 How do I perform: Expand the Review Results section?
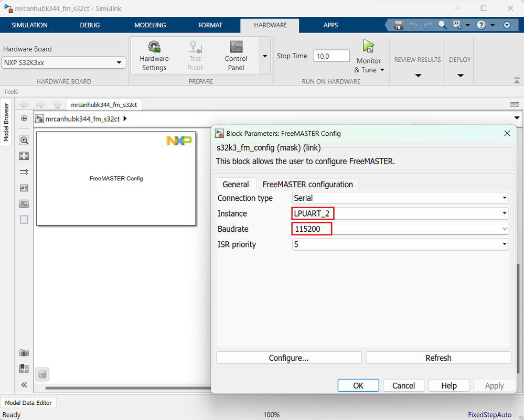click(418, 76)
